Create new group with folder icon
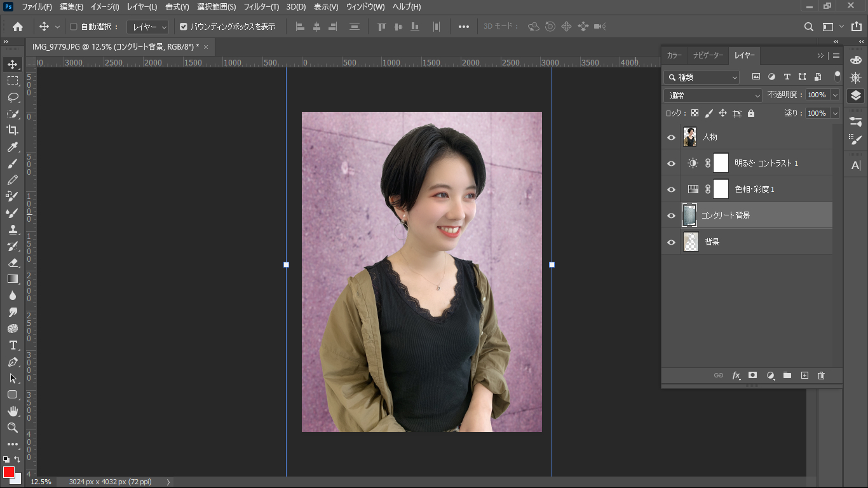 [787, 376]
